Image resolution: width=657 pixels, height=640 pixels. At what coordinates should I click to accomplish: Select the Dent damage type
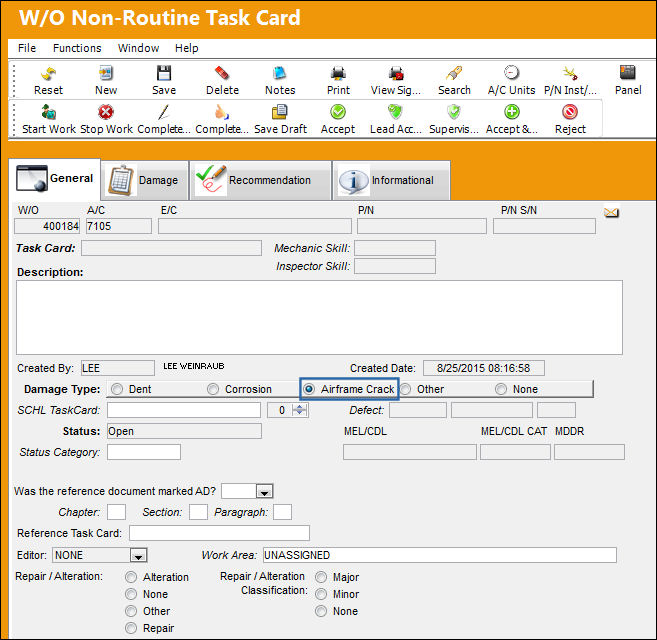point(117,389)
